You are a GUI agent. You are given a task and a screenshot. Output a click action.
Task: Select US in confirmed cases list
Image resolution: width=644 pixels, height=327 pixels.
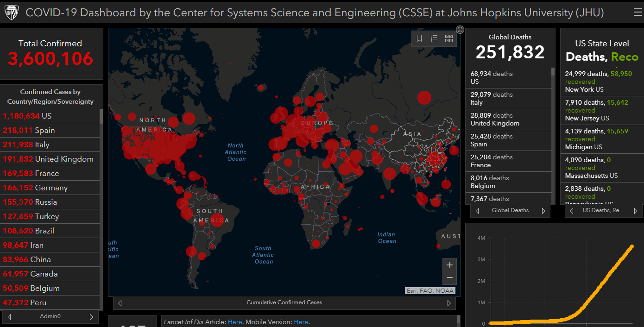pyautogui.click(x=50, y=116)
